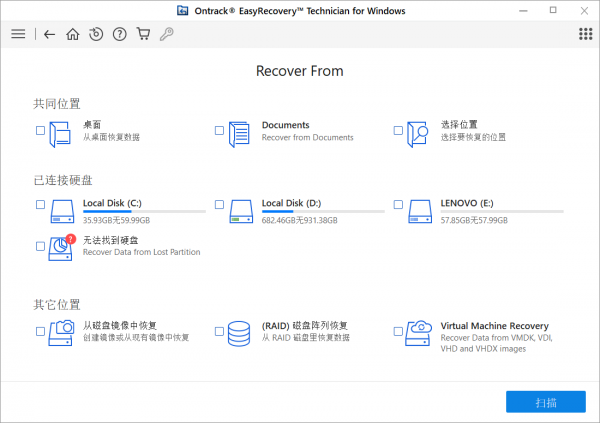This screenshot has width=600, height=423.
Task: Click the Desktop (桌面) folder icon
Action: point(60,134)
